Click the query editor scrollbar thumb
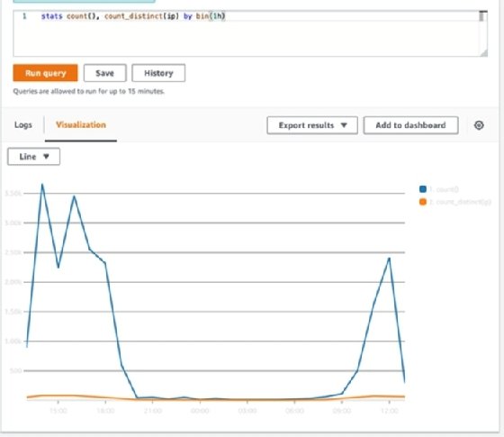The width and height of the screenshot is (504, 437). pyautogui.click(x=481, y=17)
